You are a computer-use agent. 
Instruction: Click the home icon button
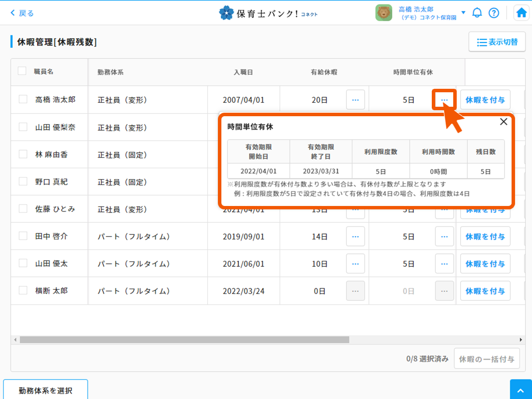(x=522, y=13)
